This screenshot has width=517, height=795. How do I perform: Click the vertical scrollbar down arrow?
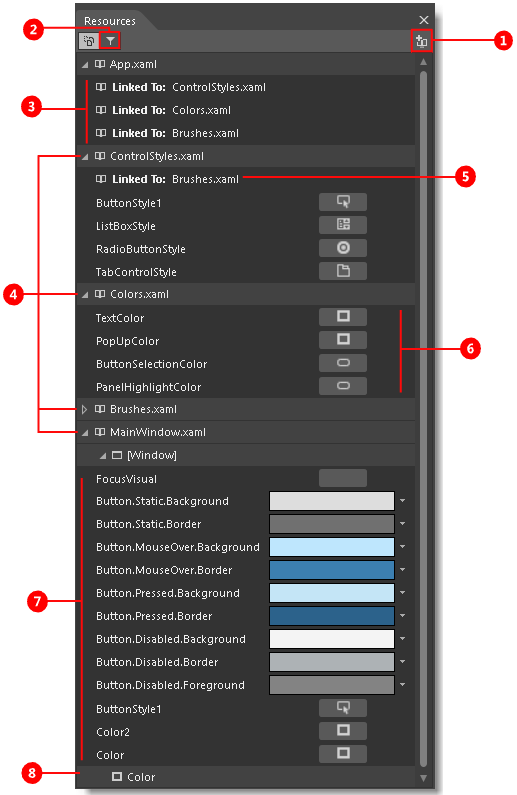(423, 778)
